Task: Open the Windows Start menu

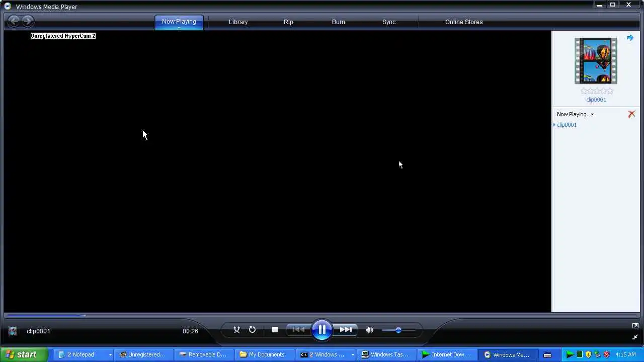Action: tap(24, 354)
